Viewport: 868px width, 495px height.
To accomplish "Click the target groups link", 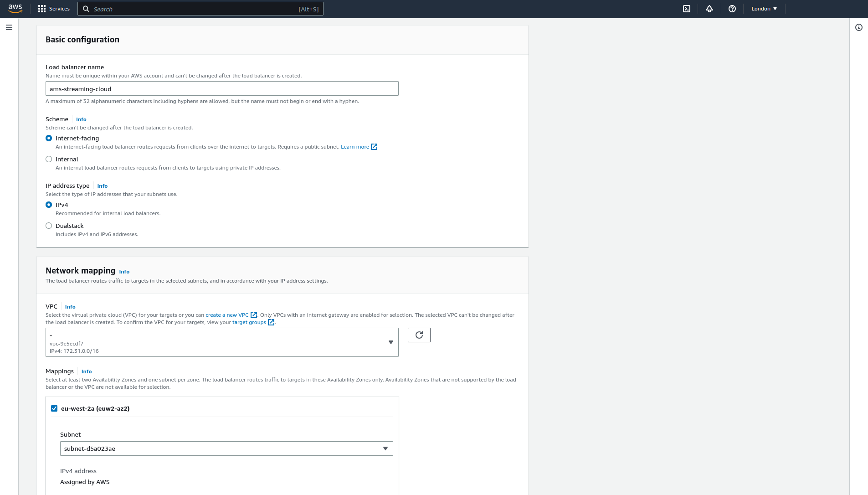I will pos(249,322).
